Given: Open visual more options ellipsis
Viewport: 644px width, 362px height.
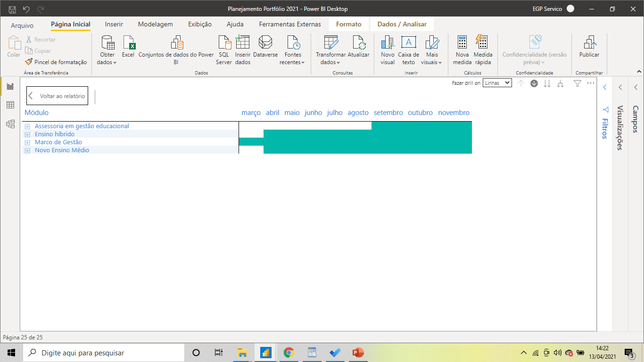Looking at the screenshot, I should pyautogui.click(x=591, y=83).
